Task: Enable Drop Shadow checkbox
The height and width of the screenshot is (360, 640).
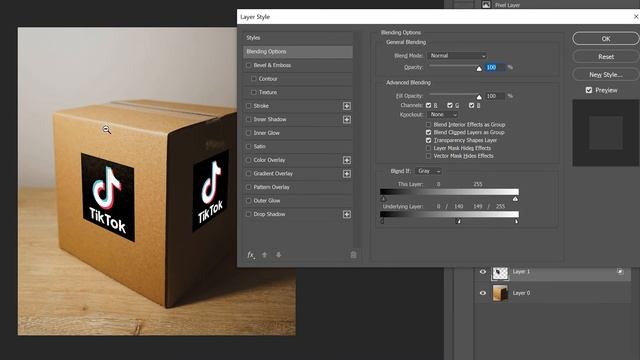Action: (x=248, y=214)
